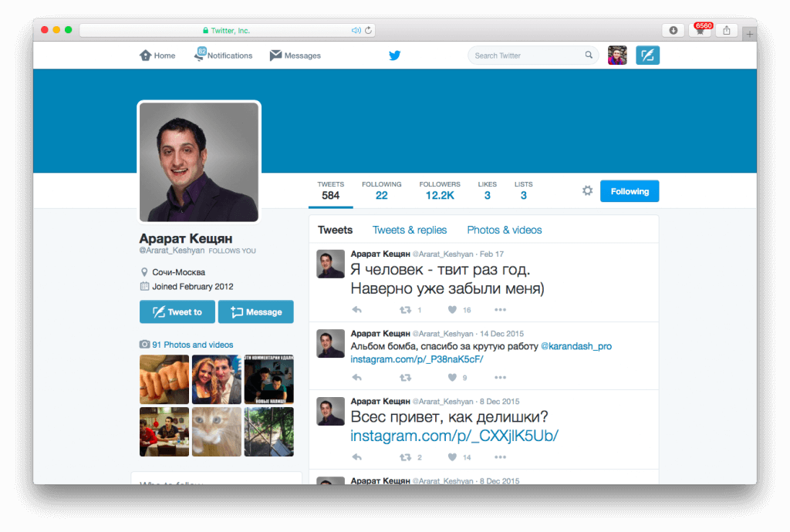Like the 14 Dec 2015 tweet

(x=452, y=377)
